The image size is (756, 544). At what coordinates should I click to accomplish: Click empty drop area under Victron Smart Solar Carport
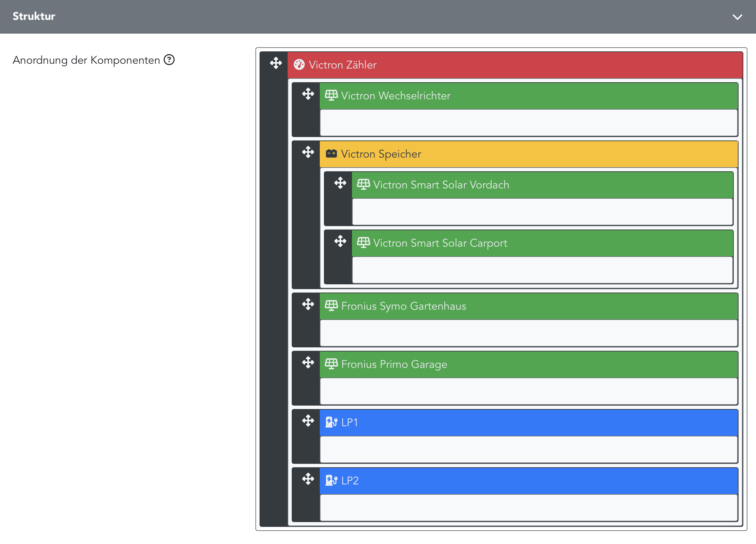[542, 270]
